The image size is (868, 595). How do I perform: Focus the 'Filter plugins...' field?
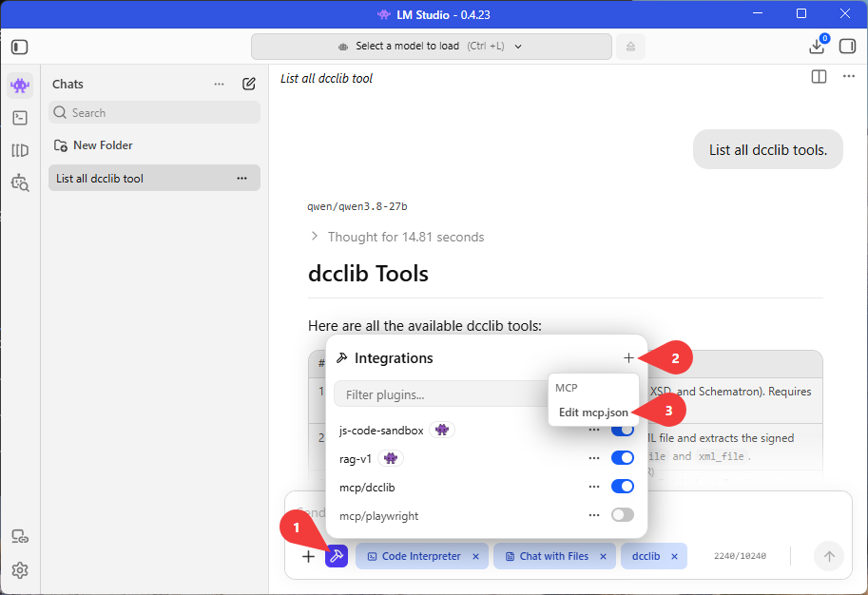(440, 394)
